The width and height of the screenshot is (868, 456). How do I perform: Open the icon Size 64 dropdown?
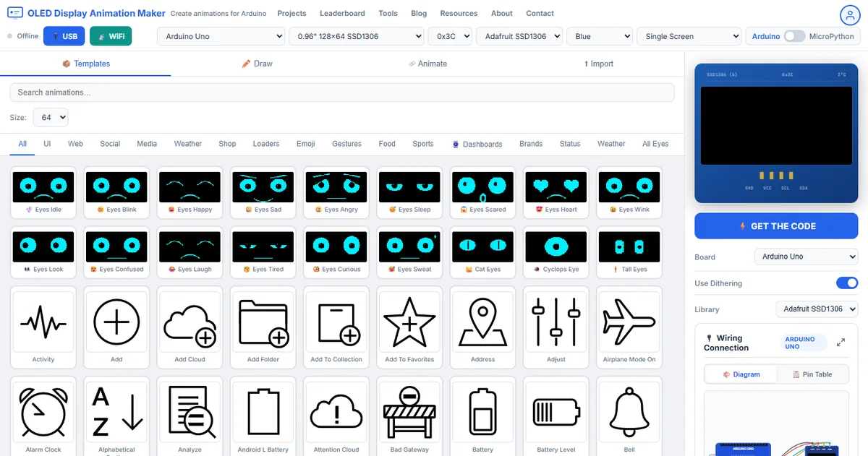click(51, 117)
